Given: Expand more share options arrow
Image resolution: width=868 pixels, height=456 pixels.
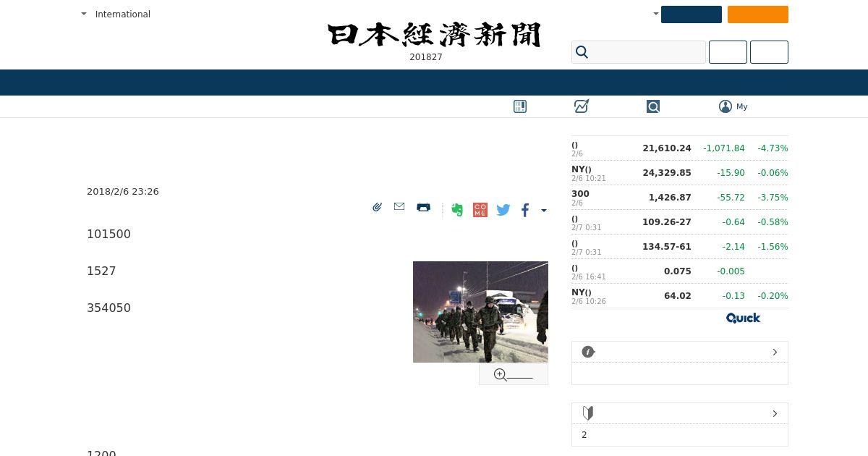Looking at the screenshot, I should pyautogui.click(x=544, y=211).
